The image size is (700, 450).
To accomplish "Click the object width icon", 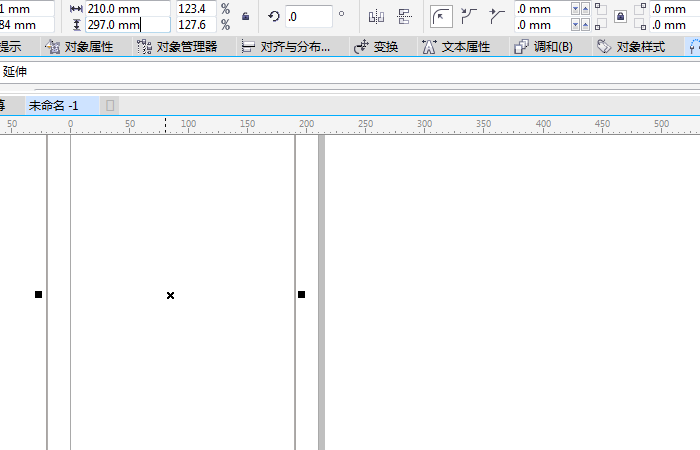I will click(76, 9).
